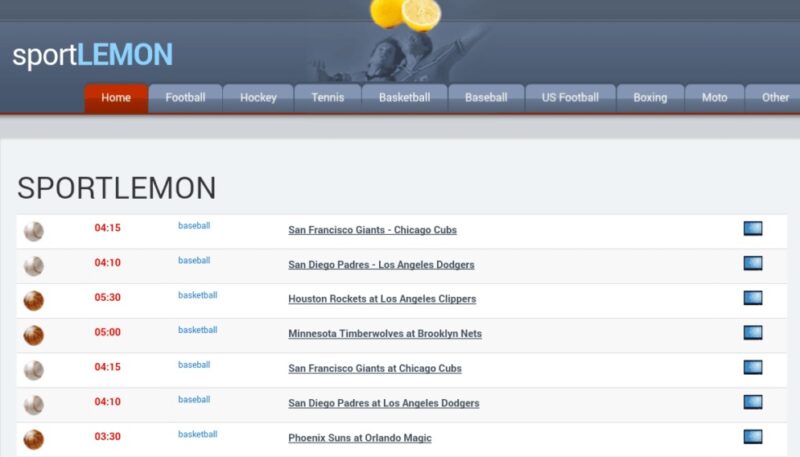
Task: Open Houston Rockets at Los Angeles Clippers
Action: pos(382,299)
